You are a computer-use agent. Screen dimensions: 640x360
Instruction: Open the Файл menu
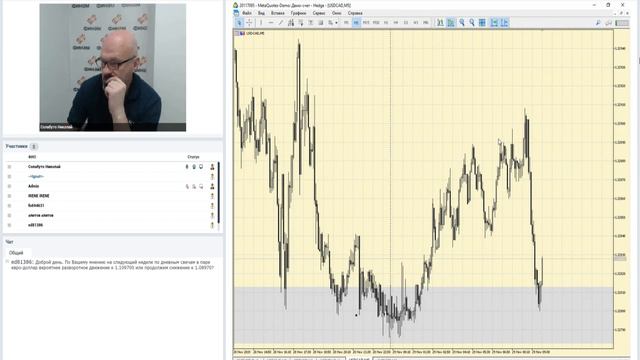(x=247, y=13)
